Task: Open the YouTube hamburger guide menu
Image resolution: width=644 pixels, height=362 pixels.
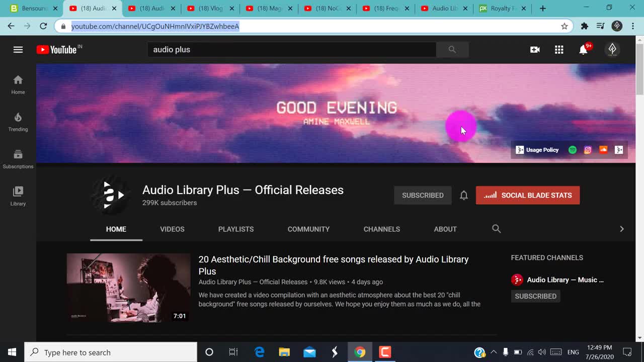Action: pyautogui.click(x=18, y=49)
